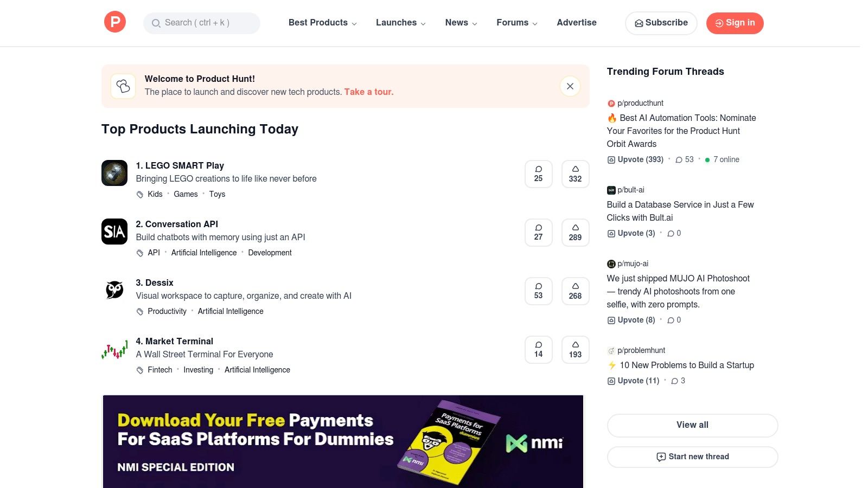Image resolution: width=868 pixels, height=488 pixels.
Task: Dismiss the Welcome to Product Hunt banner
Action: [x=570, y=86]
